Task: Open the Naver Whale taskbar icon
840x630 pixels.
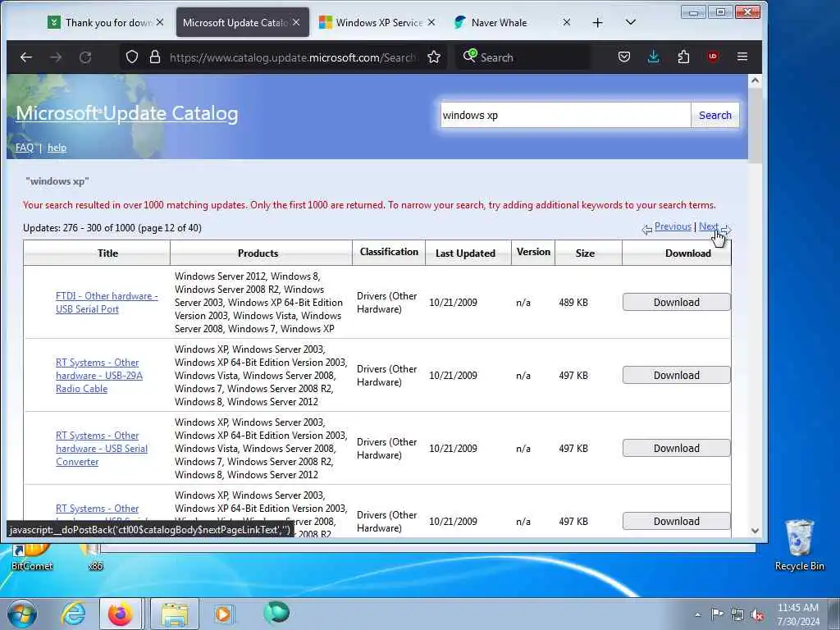Action: pos(276,613)
